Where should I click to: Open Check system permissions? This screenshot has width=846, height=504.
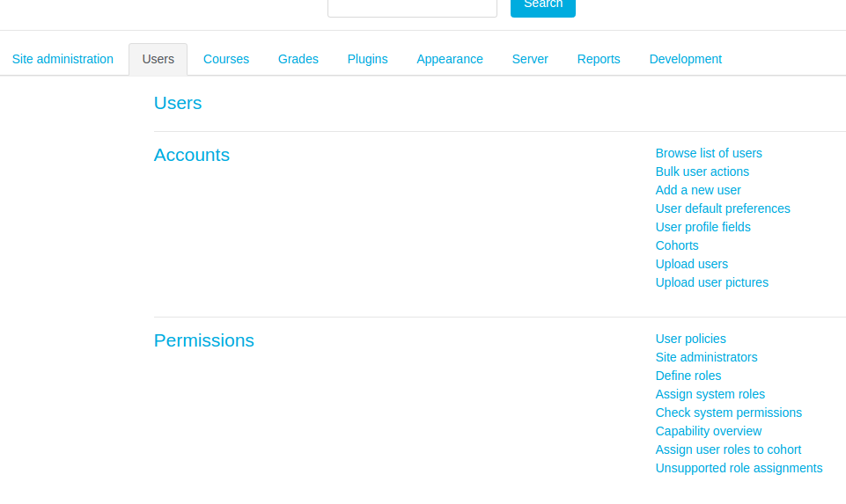(728, 413)
